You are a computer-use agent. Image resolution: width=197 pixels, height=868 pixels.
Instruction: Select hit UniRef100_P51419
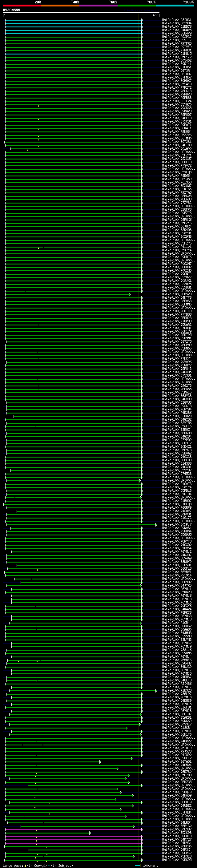coord(177,84)
